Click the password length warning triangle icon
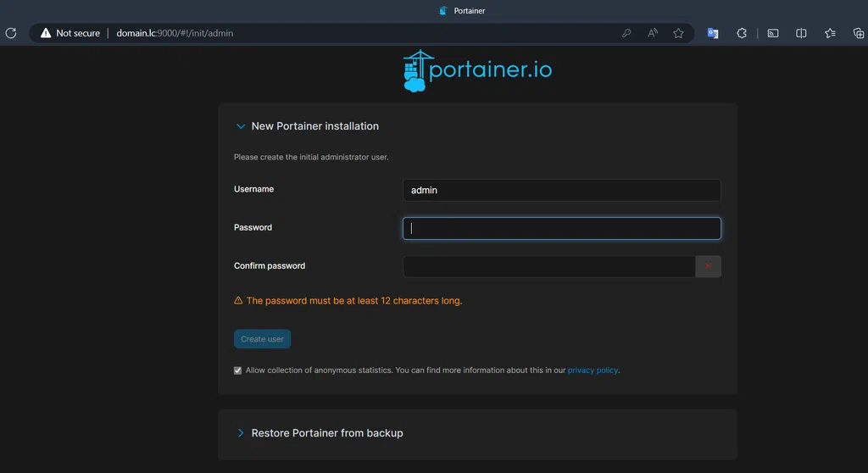 click(238, 300)
